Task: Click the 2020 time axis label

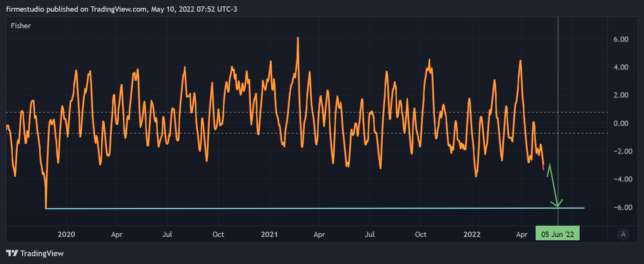Action: click(66, 234)
